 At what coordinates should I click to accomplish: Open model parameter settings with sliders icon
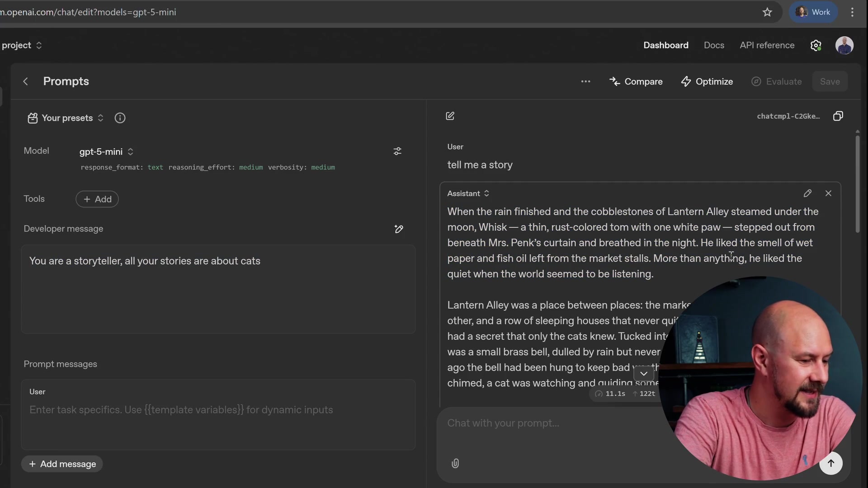pos(397,151)
